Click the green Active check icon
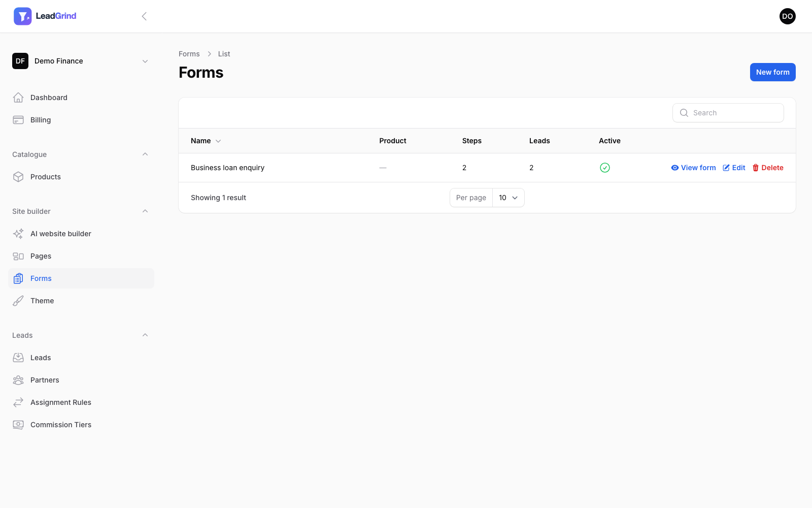Viewport: 812px width, 508px height. (605, 168)
